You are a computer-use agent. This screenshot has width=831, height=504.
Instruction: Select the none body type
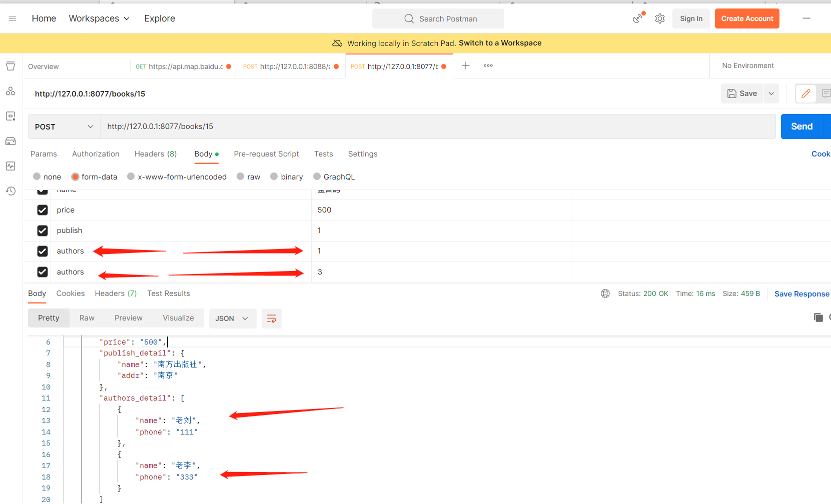click(37, 176)
